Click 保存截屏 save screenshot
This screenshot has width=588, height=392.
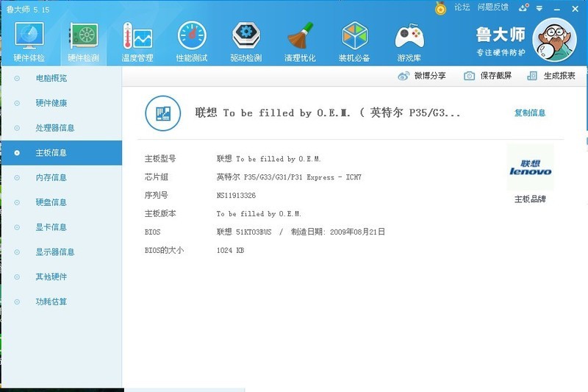pos(488,76)
